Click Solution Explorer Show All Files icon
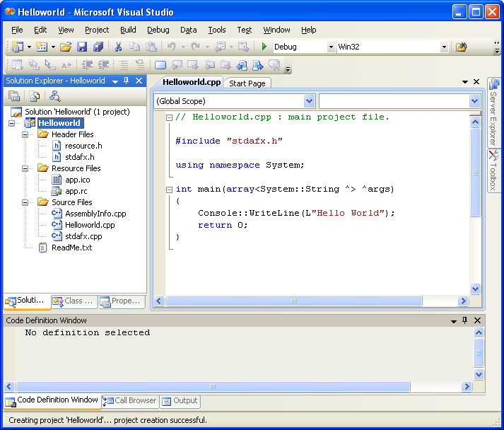 tap(35, 96)
